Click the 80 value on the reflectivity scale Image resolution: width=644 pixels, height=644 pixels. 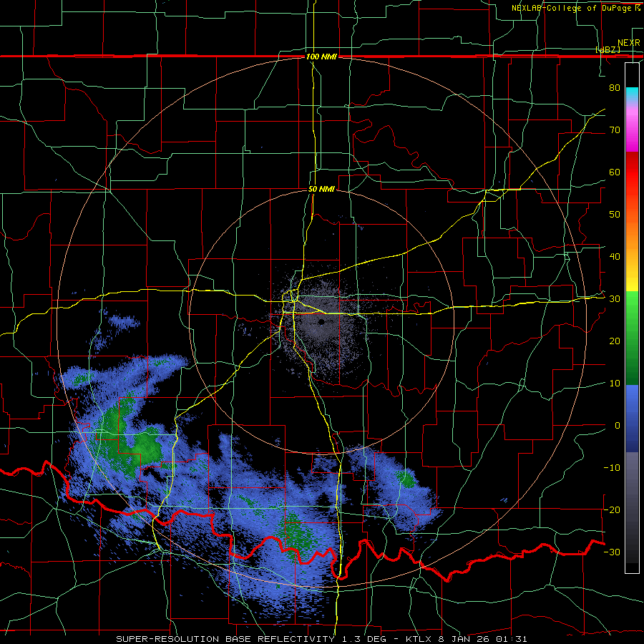[615, 88]
